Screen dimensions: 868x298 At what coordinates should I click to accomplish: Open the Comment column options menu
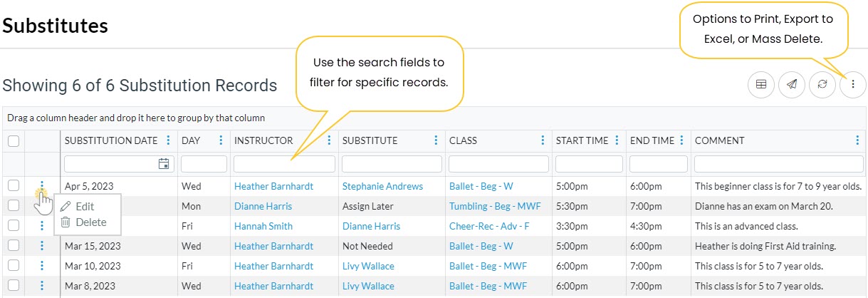point(857,140)
